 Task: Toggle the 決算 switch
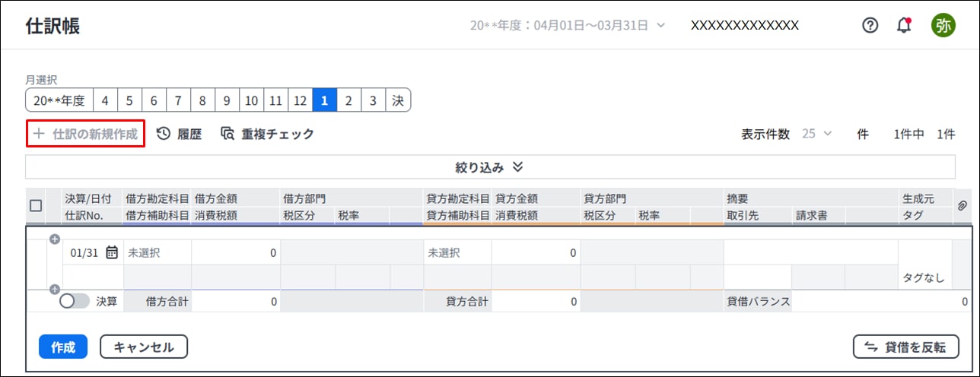point(74,301)
